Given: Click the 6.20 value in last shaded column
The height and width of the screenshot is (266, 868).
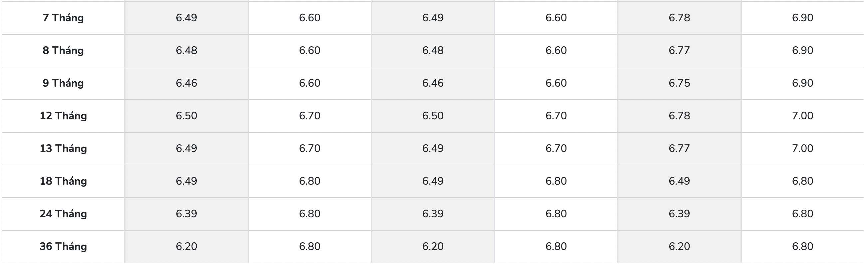Looking at the screenshot, I should [x=679, y=246].
